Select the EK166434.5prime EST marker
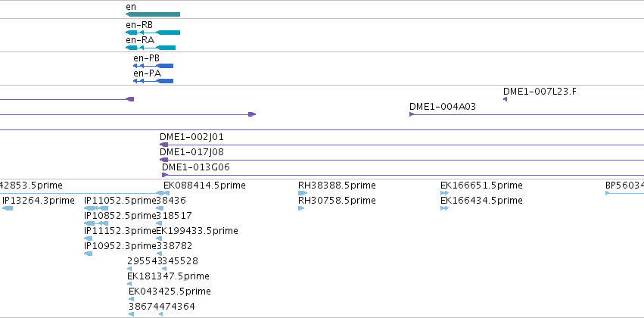The width and height of the screenshot is (644, 318). point(444,208)
